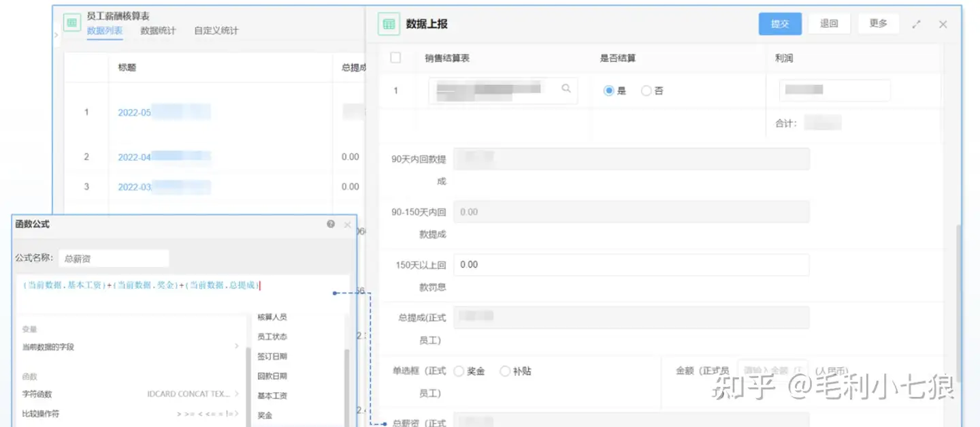The width and height of the screenshot is (980, 427).
Task: Open the 2022-05 record link
Action: point(163,112)
